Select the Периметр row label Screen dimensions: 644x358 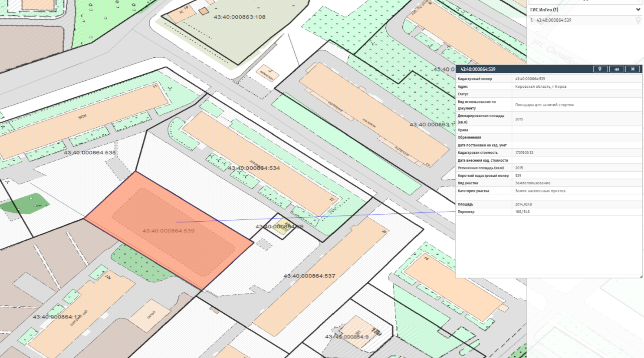[466, 212]
